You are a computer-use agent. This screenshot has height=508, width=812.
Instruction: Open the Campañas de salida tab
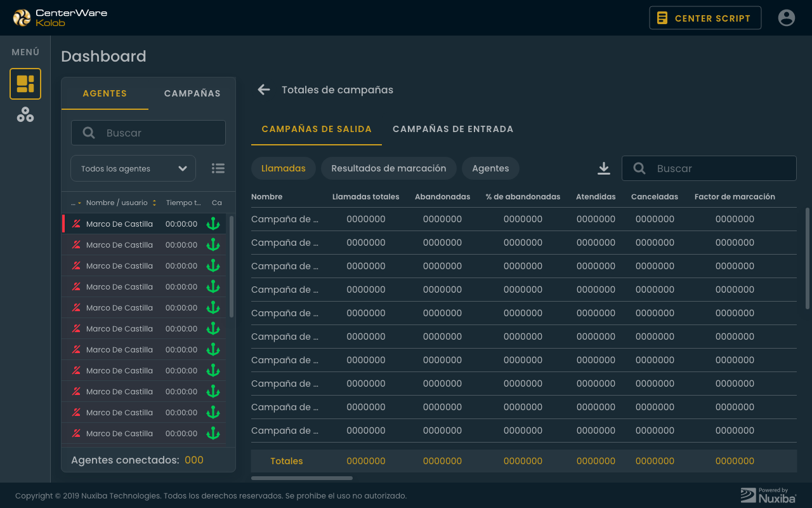[x=317, y=129]
